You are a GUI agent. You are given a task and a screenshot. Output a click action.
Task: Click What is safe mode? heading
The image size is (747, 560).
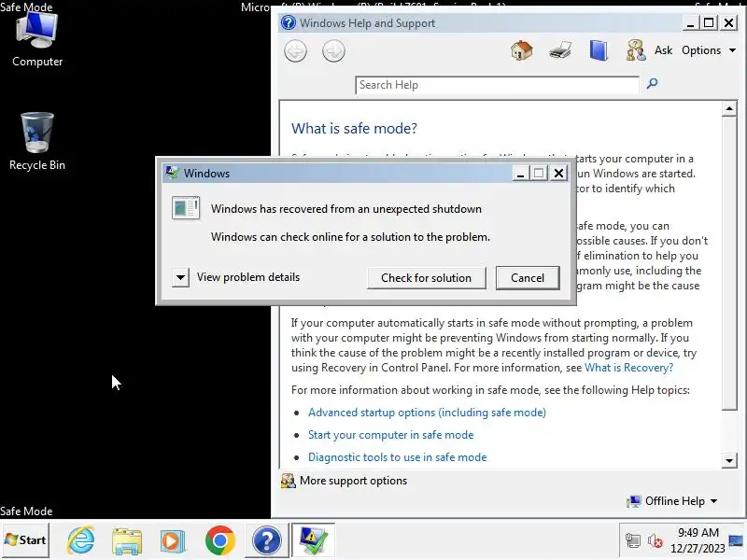click(354, 128)
